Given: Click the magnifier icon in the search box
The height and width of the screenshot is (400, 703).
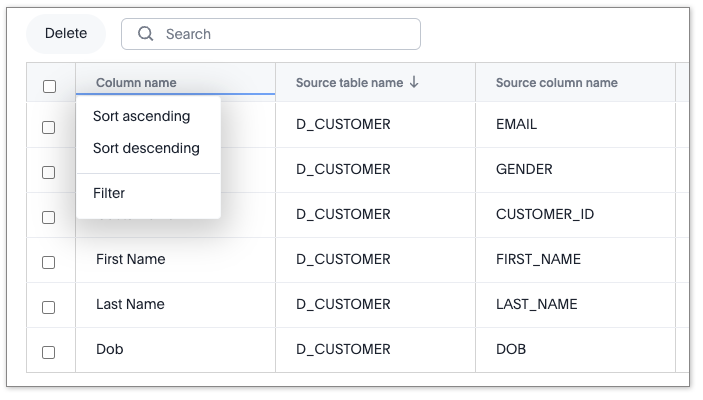Looking at the screenshot, I should 146,34.
